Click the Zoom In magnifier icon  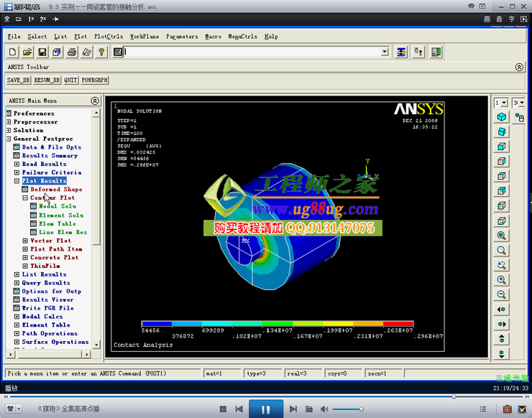click(x=502, y=279)
